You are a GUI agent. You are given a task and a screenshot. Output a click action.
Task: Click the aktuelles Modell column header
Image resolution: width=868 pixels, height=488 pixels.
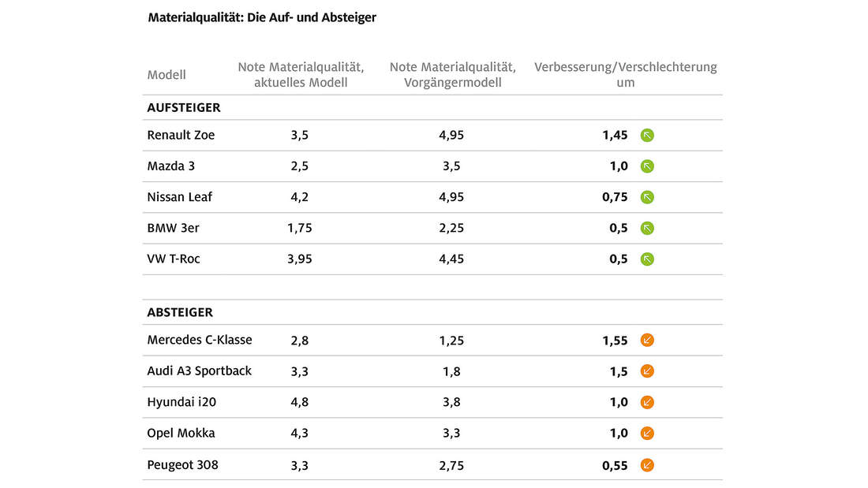301,75
